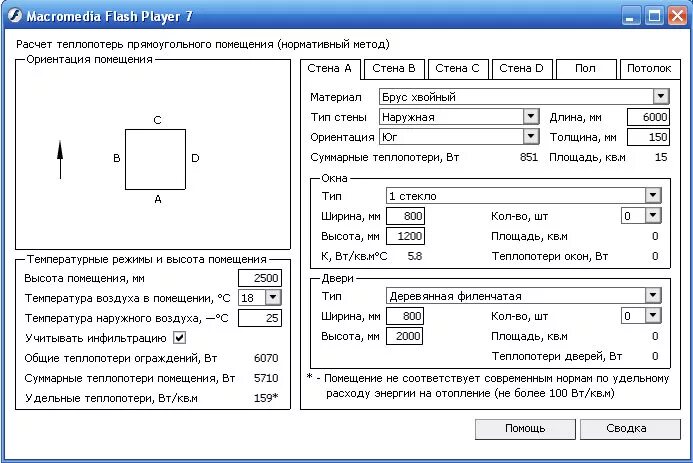Switch to the Стена D tab
The image size is (693, 463).
(x=522, y=69)
